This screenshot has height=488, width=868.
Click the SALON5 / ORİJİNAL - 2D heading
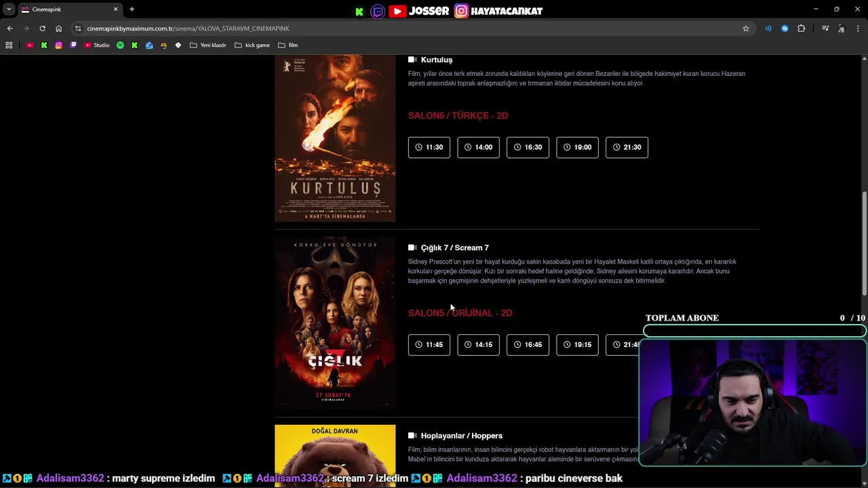tap(460, 313)
